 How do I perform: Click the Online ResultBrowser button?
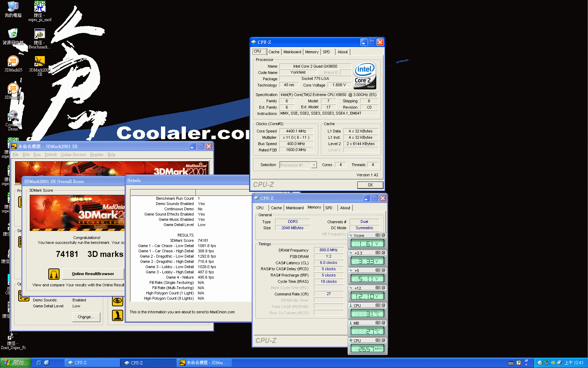93,274
